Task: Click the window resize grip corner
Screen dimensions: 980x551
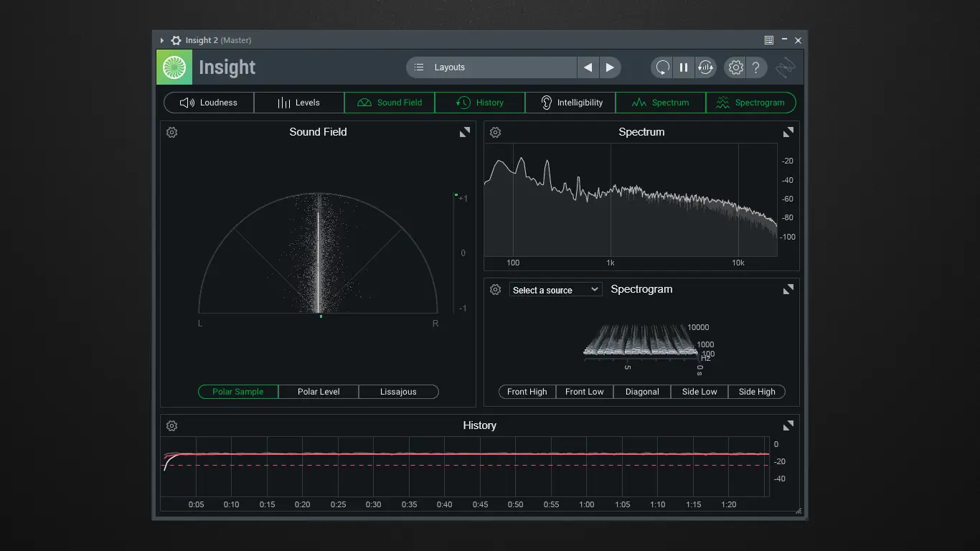Action: [x=798, y=512]
